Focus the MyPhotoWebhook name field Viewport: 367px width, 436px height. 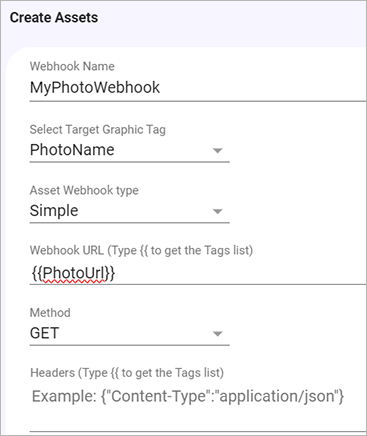click(x=198, y=88)
